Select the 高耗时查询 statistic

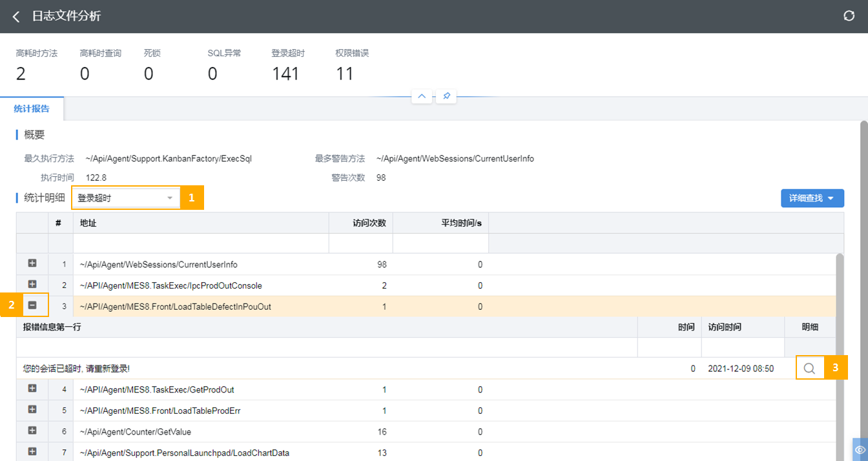(101, 65)
